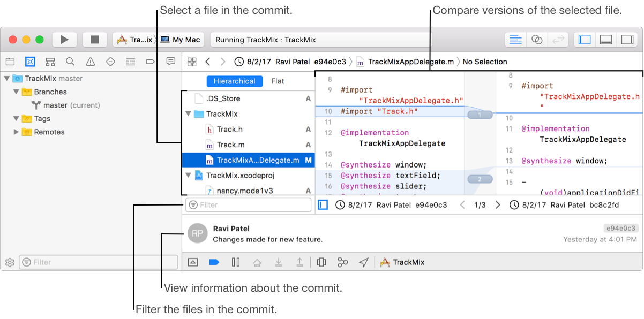The image size is (644, 319).
Task: Open right revision bc8c2fd selector
Action: 565,205
